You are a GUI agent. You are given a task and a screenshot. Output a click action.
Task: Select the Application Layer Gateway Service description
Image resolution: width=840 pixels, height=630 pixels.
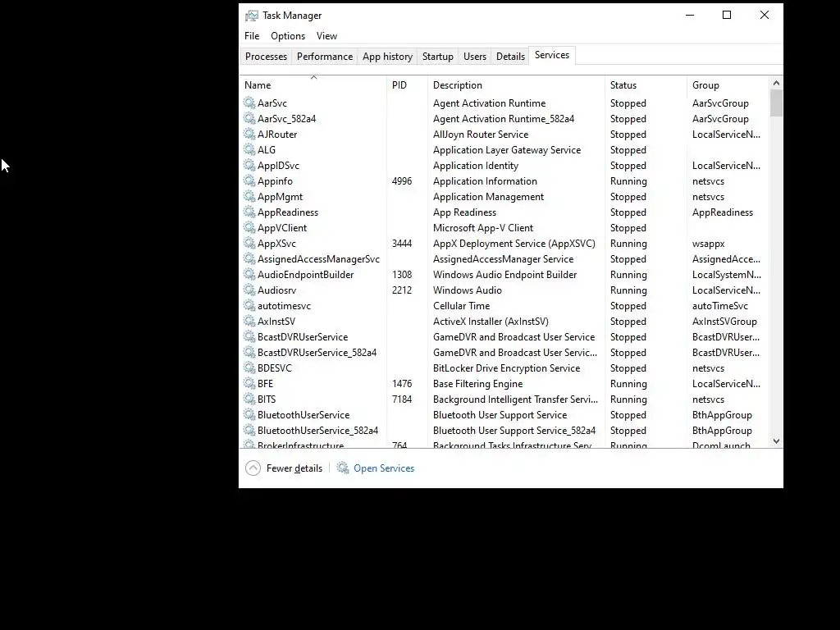pyautogui.click(x=507, y=150)
